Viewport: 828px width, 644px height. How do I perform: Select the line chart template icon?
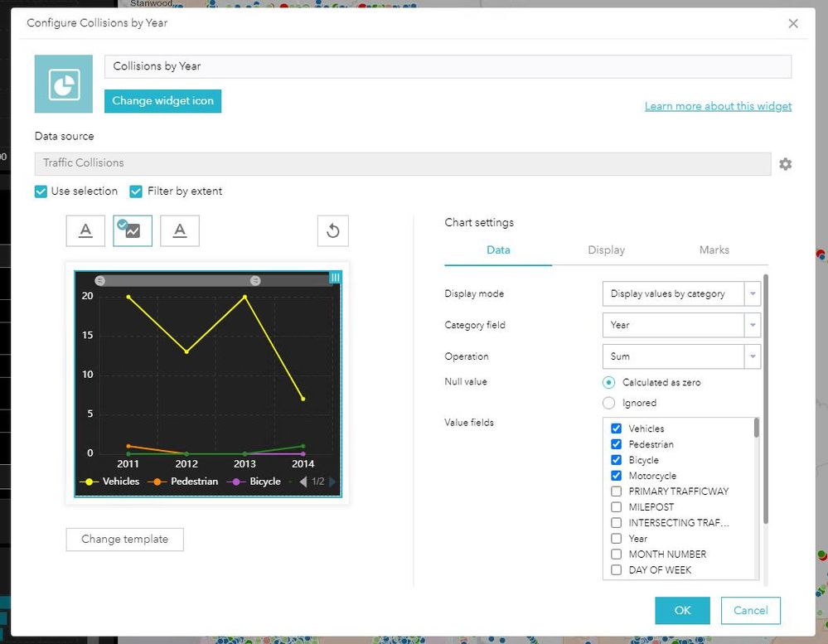click(133, 230)
